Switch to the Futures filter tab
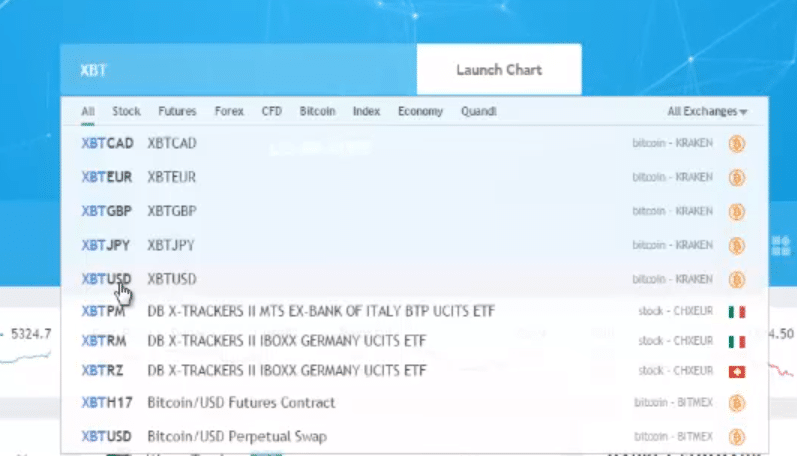The width and height of the screenshot is (797, 456). tap(177, 111)
